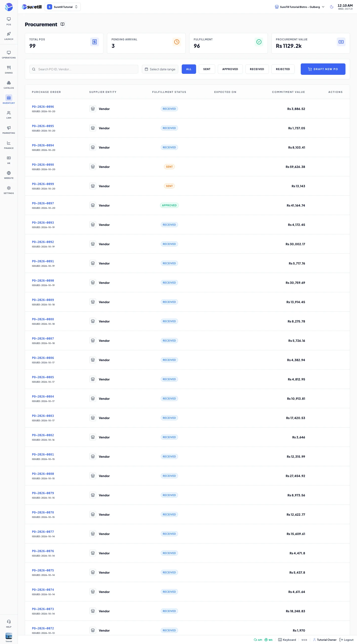This screenshot has height=644, width=357.
Task: Click the Search PO ID, Vendor field
Action: click(x=84, y=69)
